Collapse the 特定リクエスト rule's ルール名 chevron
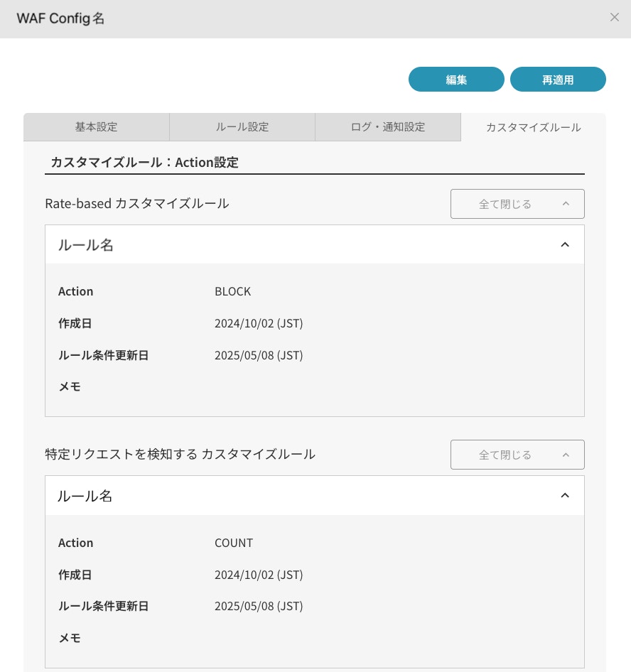Screen dimensions: 631x672 [565, 495]
